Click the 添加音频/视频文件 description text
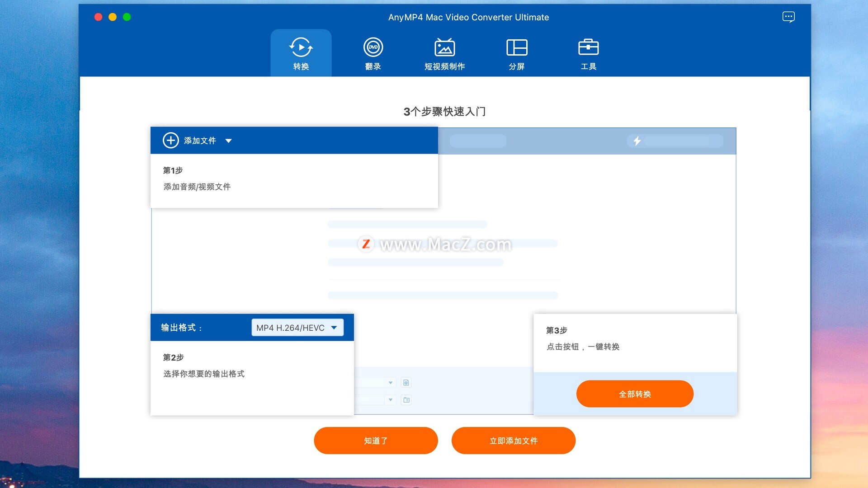The height and width of the screenshot is (488, 868). [197, 187]
